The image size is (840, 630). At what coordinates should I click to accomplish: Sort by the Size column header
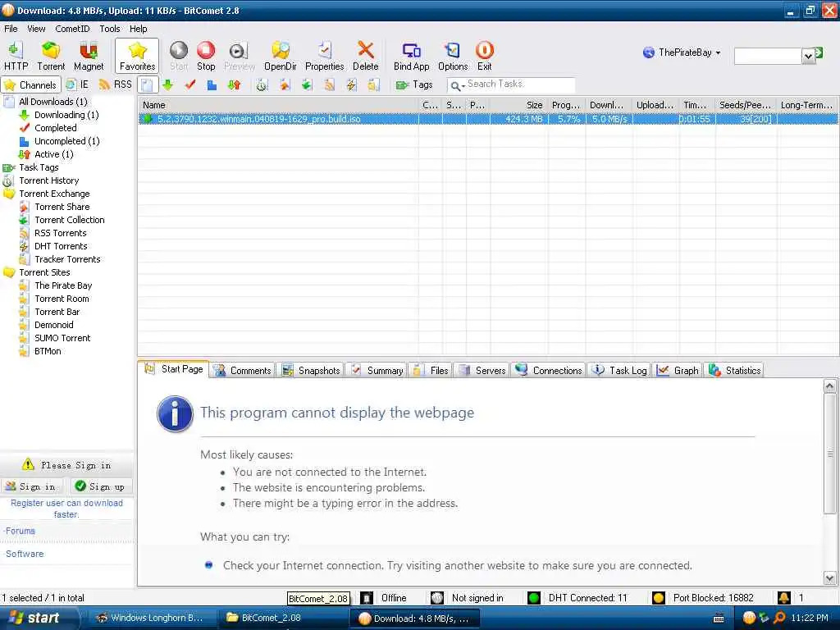(518, 105)
